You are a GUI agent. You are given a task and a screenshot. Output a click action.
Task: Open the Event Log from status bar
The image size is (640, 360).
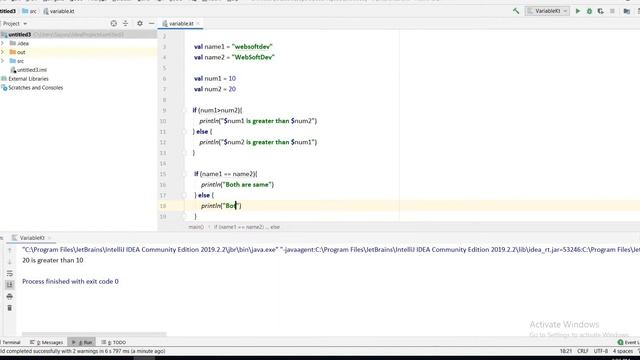click(629, 342)
